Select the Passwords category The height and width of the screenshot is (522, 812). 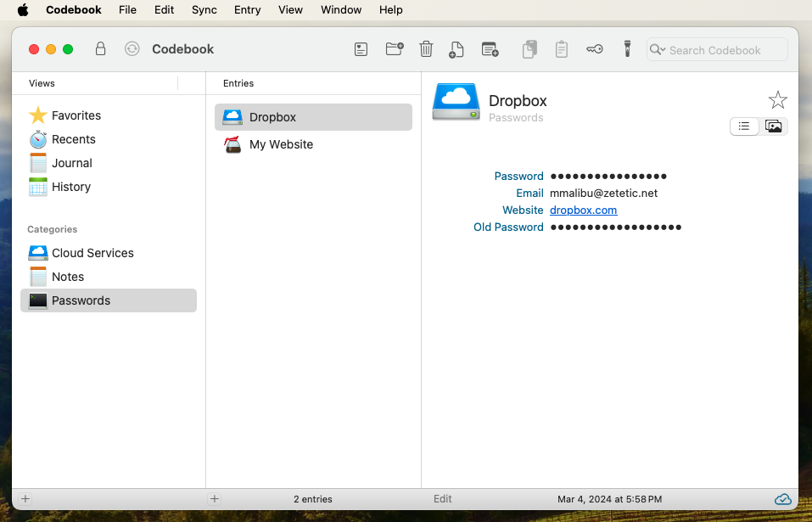point(109,300)
